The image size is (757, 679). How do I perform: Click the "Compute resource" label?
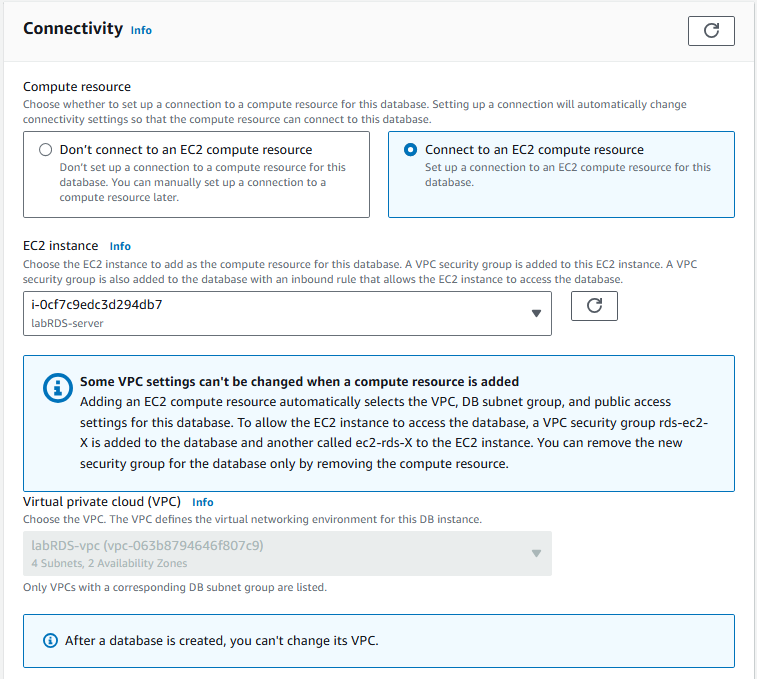click(x=77, y=87)
